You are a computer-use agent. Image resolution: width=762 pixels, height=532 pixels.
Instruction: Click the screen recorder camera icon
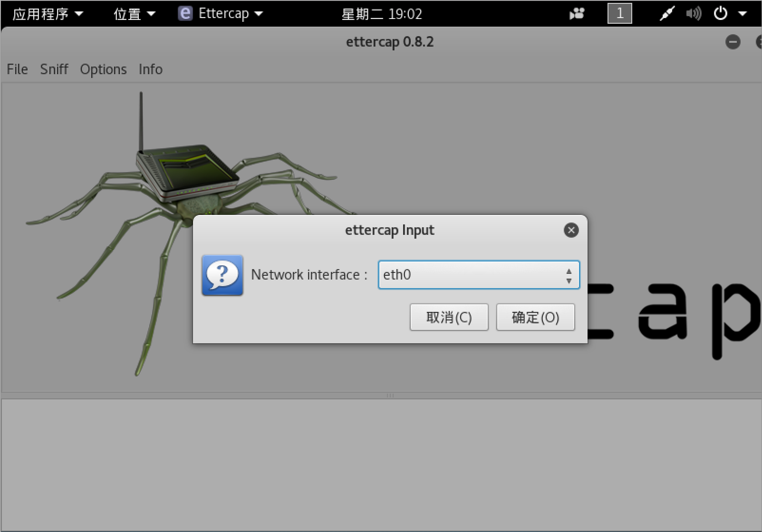[x=577, y=14]
